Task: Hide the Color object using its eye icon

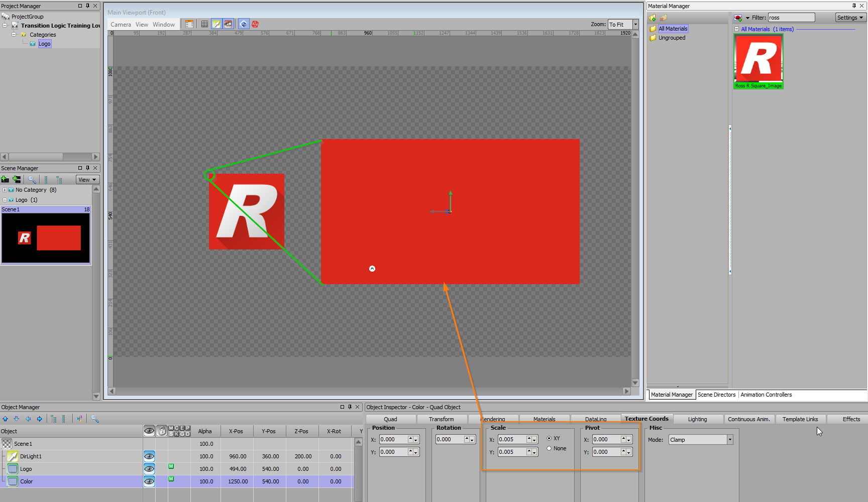Action: pyautogui.click(x=149, y=481)
